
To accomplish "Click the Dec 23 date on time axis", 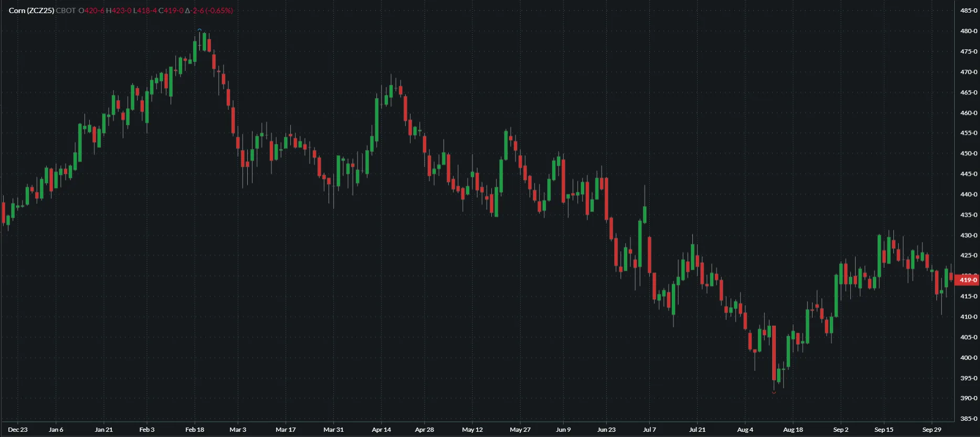I will (18, 430).
